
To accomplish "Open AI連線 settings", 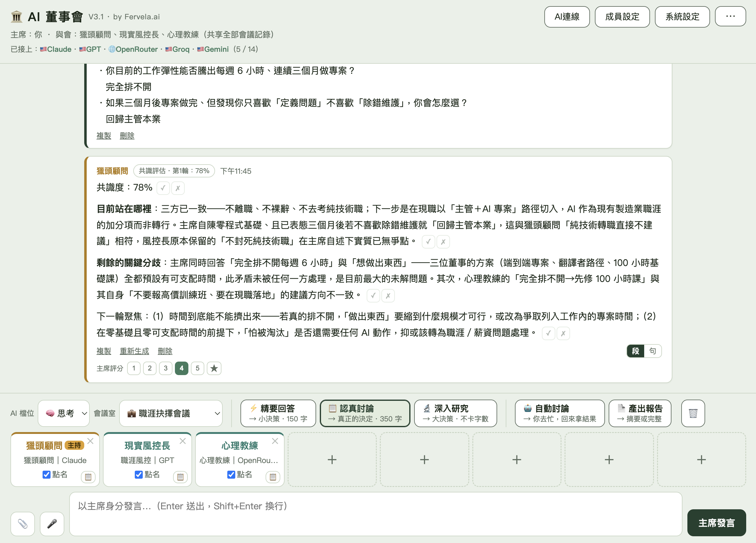I will (567, 16).
